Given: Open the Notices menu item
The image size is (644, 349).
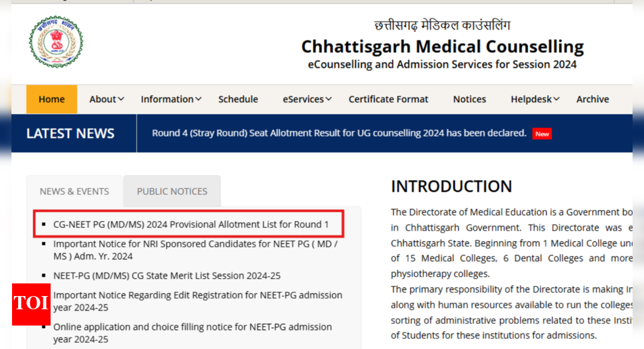Looking at the screenshot, I should 469,99.
